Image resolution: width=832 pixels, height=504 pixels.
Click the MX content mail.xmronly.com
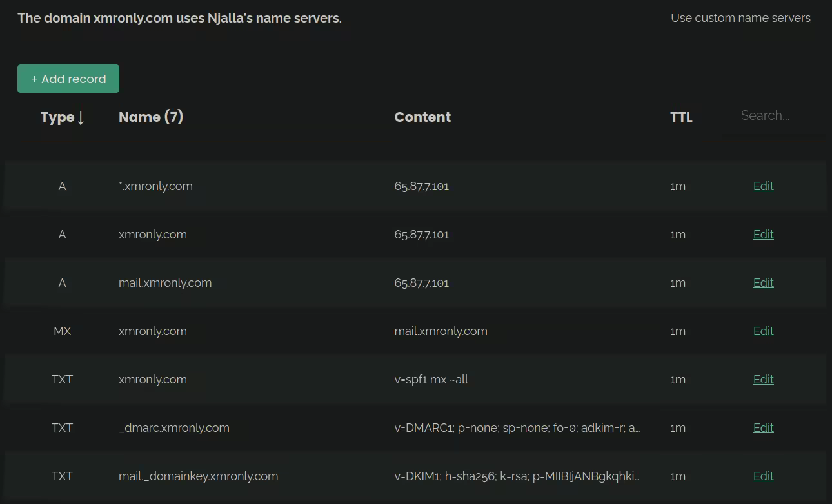pos(441,331)
